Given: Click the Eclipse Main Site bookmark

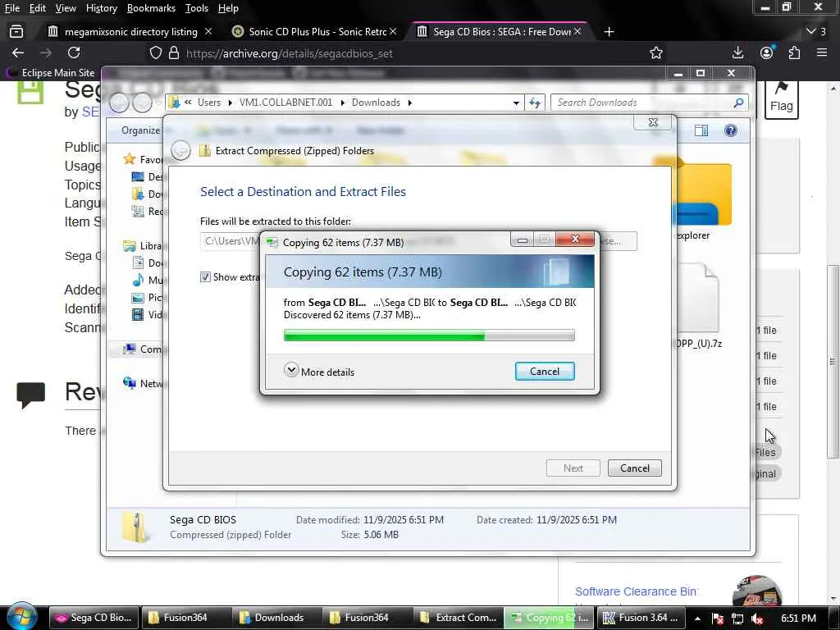Looking at the screenshot, I should pyautogui.click(x=50, y=72).
